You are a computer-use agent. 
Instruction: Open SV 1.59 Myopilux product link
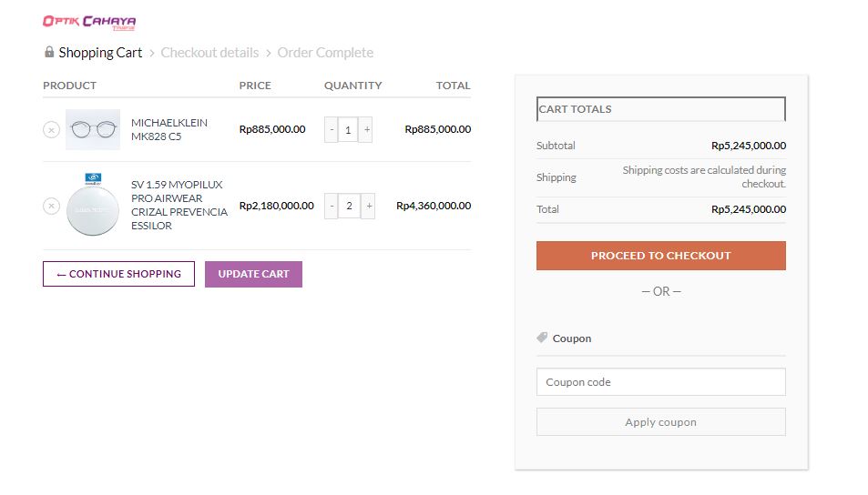point(179,205)
